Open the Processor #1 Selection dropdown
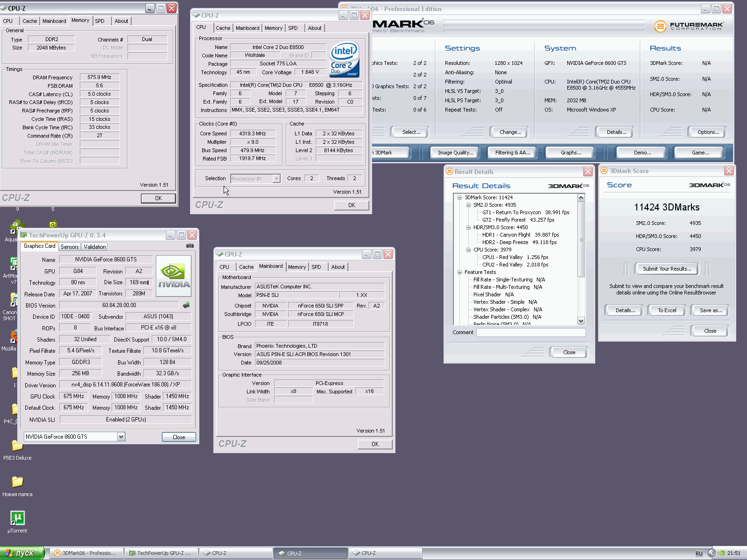Screen dimensions: 747x560 coord(276,179)
